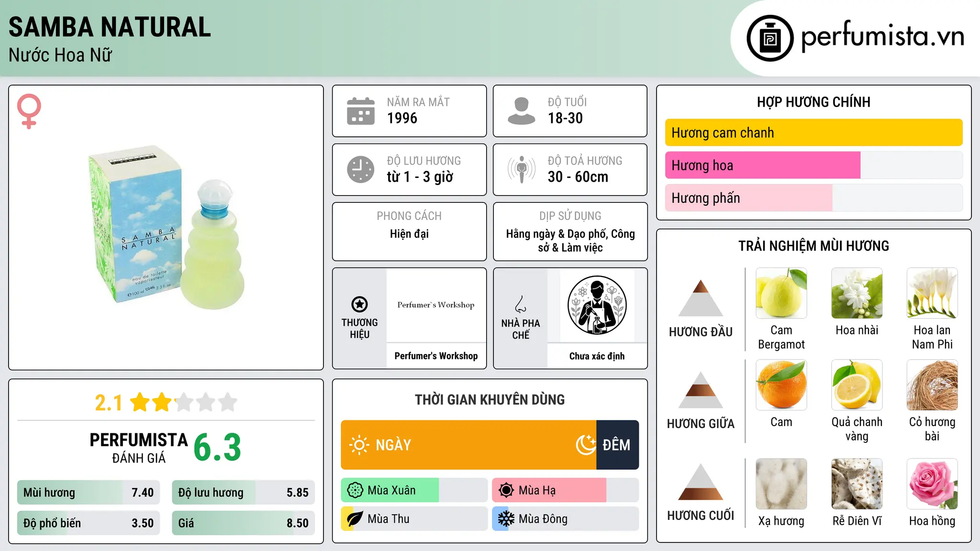Click the Hương cuối pyramid icon
980x551 pixels.
[x=701, y=482]
